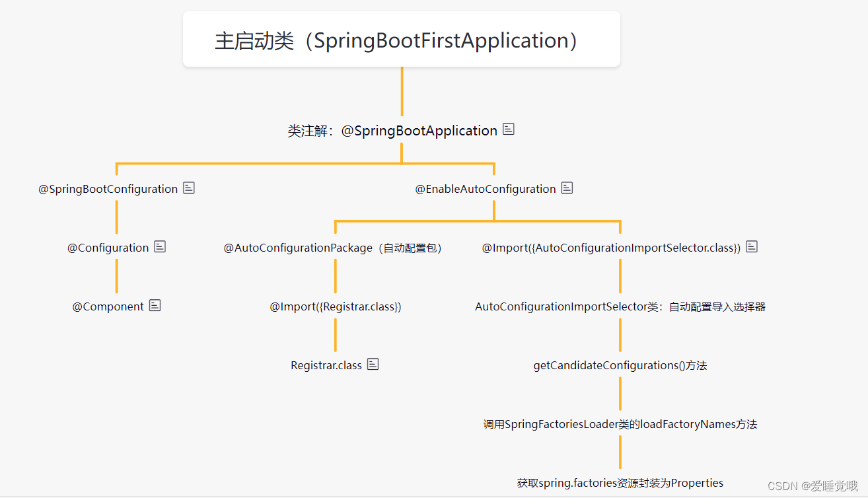Select the 类注解：@SpringBootApplication node

click(392, 131)
